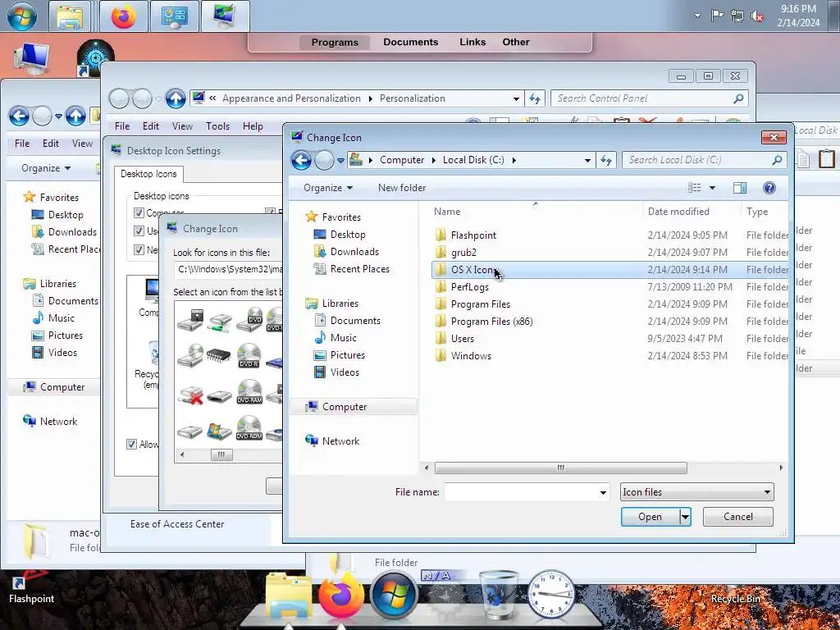840x630 pixels.
Task: Click the muted volume tray icon
Action: tap(757, 16)
